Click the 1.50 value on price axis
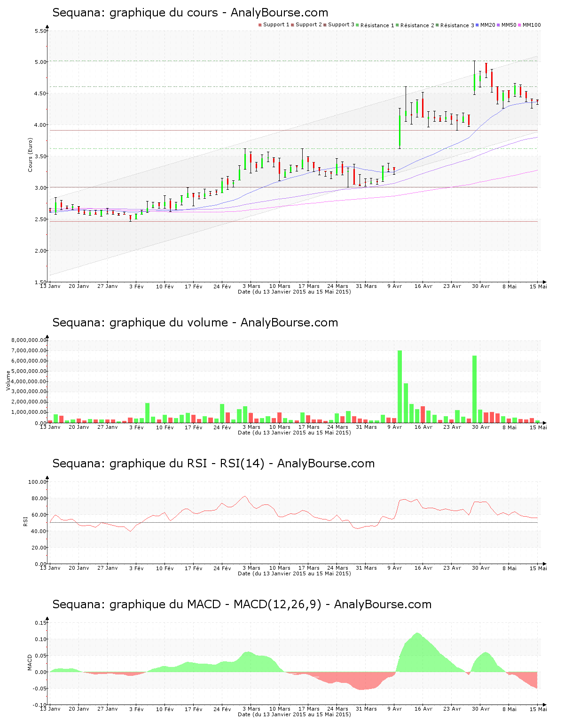The image size is (564, 728). click(40, 282)
